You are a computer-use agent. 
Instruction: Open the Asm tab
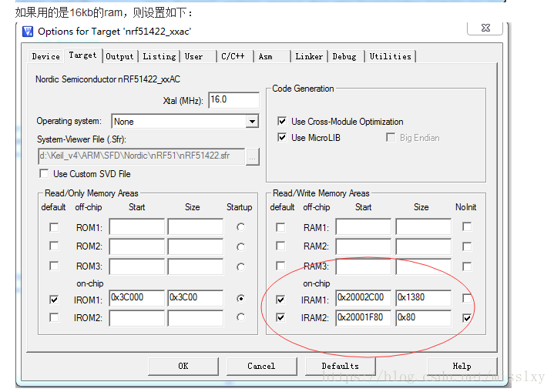(271, 56)
